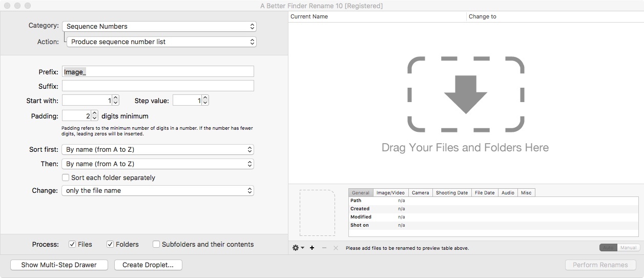Open the Shooting Date tab

pyautogui.click(x=451, y=192)
